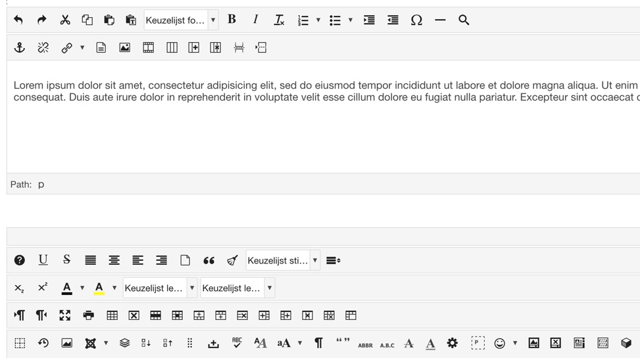Click the 'p' element in Path bar
Screen dimensions: 640x364
point(41,185)
